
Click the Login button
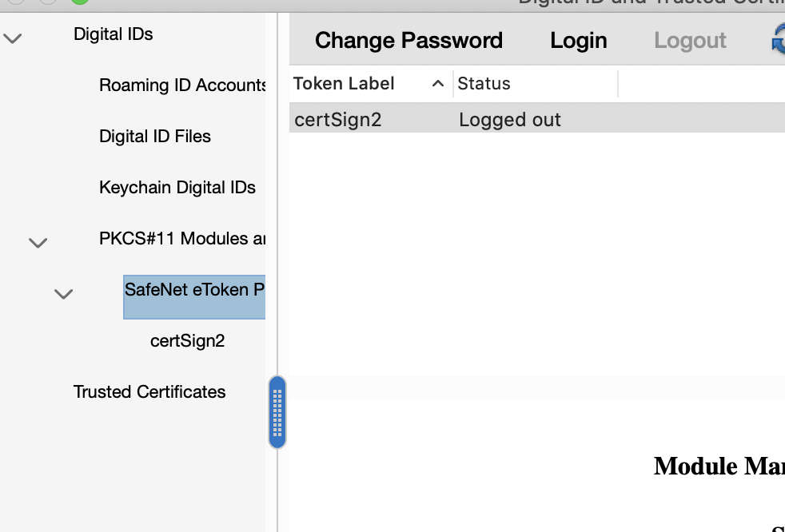click(578, 40)
